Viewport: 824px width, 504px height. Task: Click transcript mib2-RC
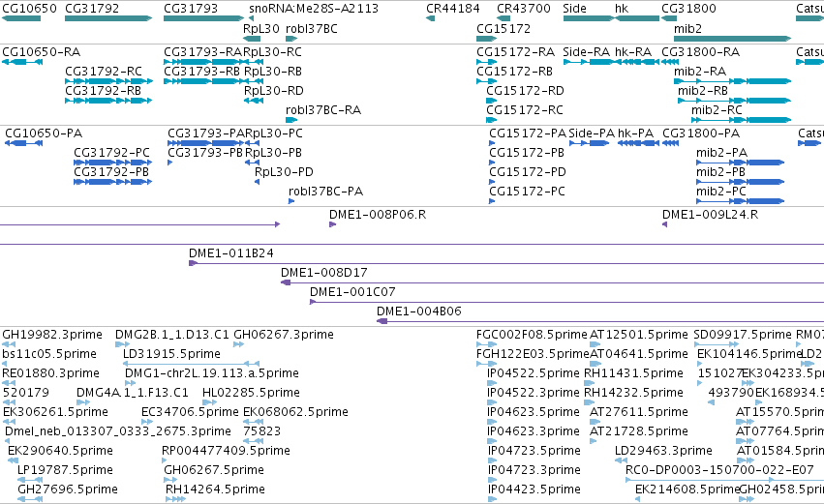tap(717, 110)
